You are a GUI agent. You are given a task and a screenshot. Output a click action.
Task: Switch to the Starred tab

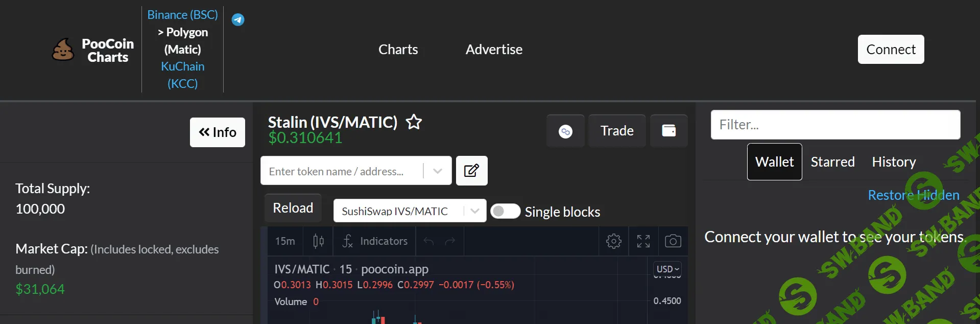(832, 162)
